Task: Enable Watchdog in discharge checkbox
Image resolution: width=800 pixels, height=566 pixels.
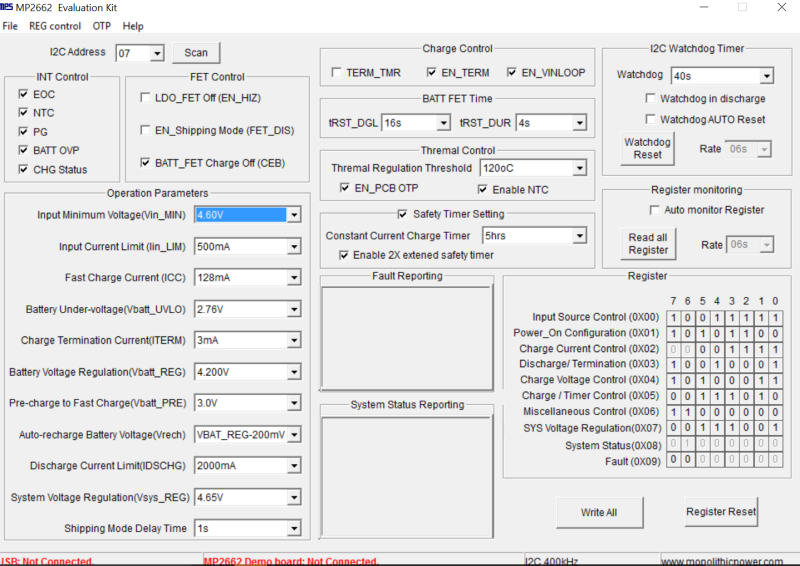Action: point(651,98)
